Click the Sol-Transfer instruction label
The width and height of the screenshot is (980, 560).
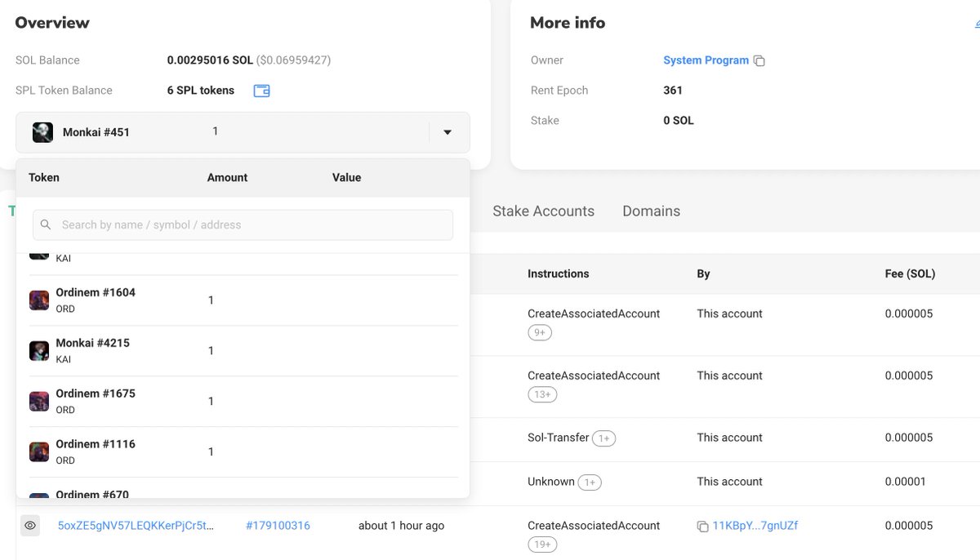559,438
